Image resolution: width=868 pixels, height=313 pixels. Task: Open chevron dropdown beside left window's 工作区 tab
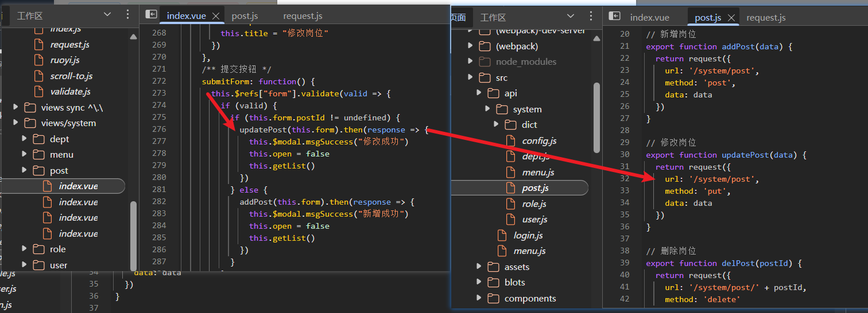(x=107, y=15)
